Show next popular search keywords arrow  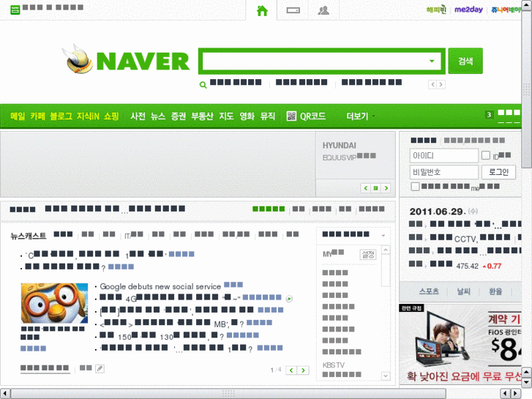tap(441, 84)
